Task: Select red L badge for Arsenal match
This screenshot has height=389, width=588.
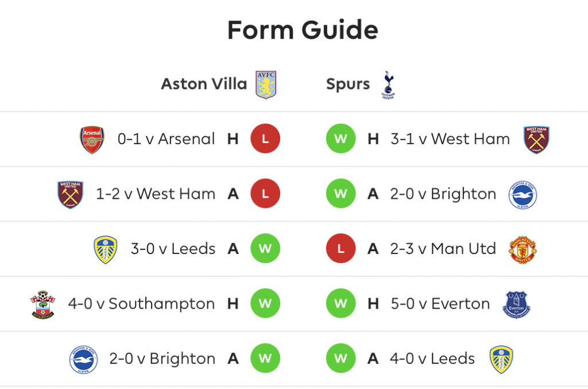Action: tap(265, 139)
